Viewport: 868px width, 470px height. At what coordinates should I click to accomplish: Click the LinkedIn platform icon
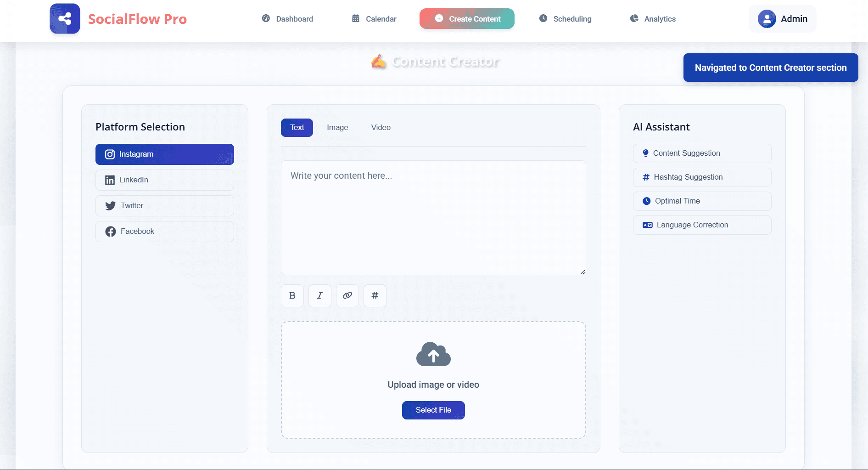click(x=110, y=180)
